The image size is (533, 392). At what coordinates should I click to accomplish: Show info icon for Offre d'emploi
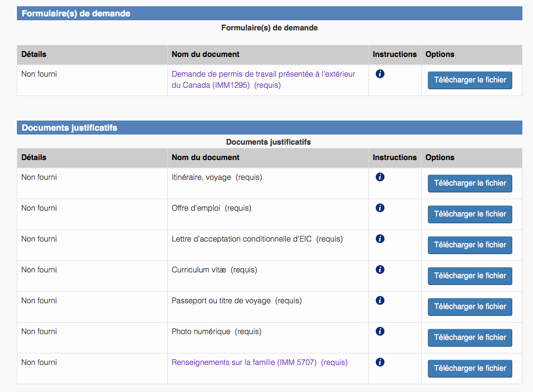pyautogui.click(x=380, y=208)
